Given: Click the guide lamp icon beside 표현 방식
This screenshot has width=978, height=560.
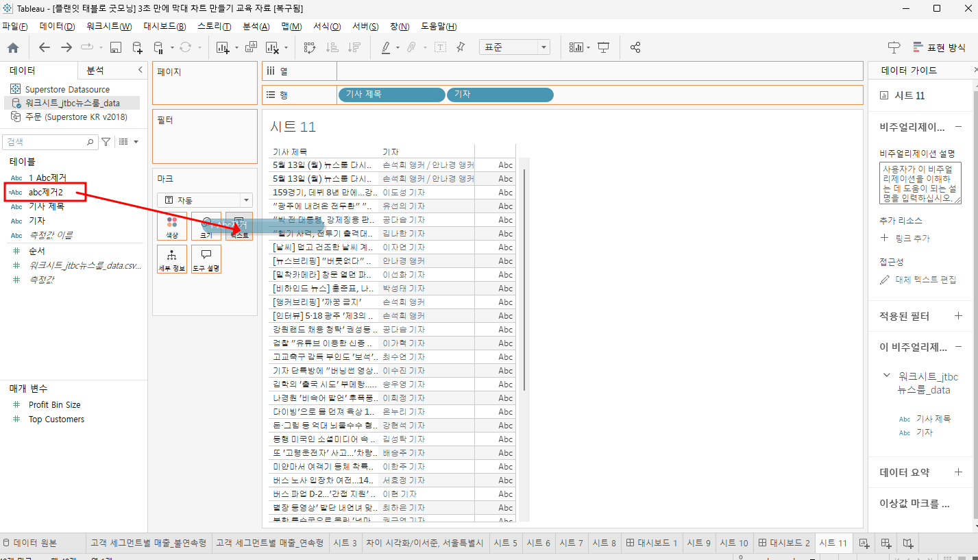Looking at the screenshot, I should click(894, 47).
